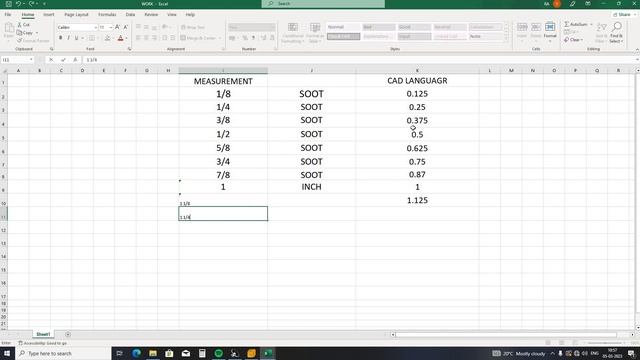This screenshot has height=360, width=640.
Task: Apply the Good cell style
Action: pos(414,27)
